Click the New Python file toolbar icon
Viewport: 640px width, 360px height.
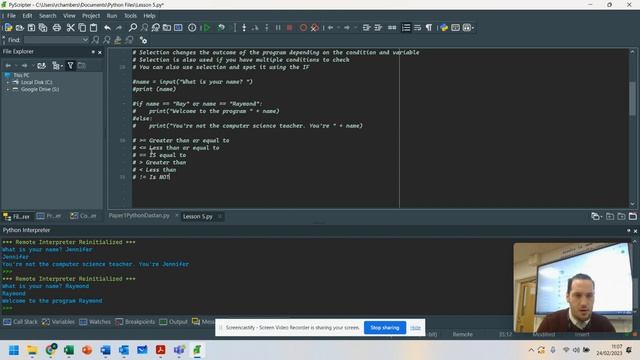click(x=8, y=28)
